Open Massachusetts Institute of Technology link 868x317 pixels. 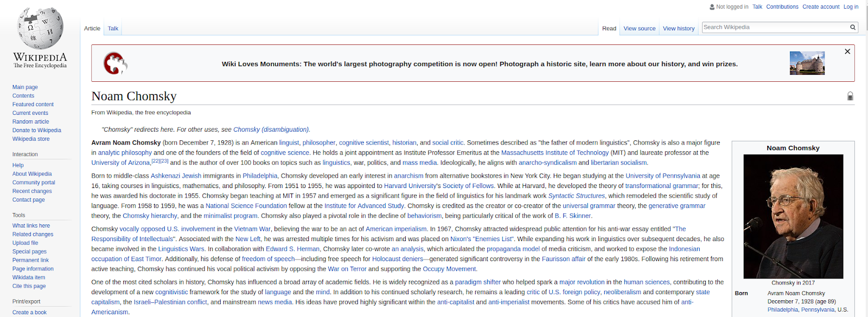pyautogui.click(x=555, y=153)
